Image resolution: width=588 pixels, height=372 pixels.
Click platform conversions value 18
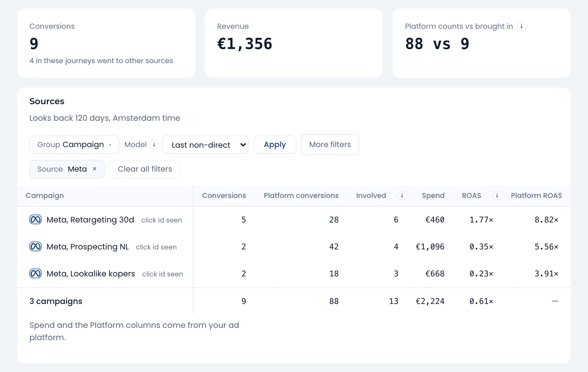click(x=334, y=274)
